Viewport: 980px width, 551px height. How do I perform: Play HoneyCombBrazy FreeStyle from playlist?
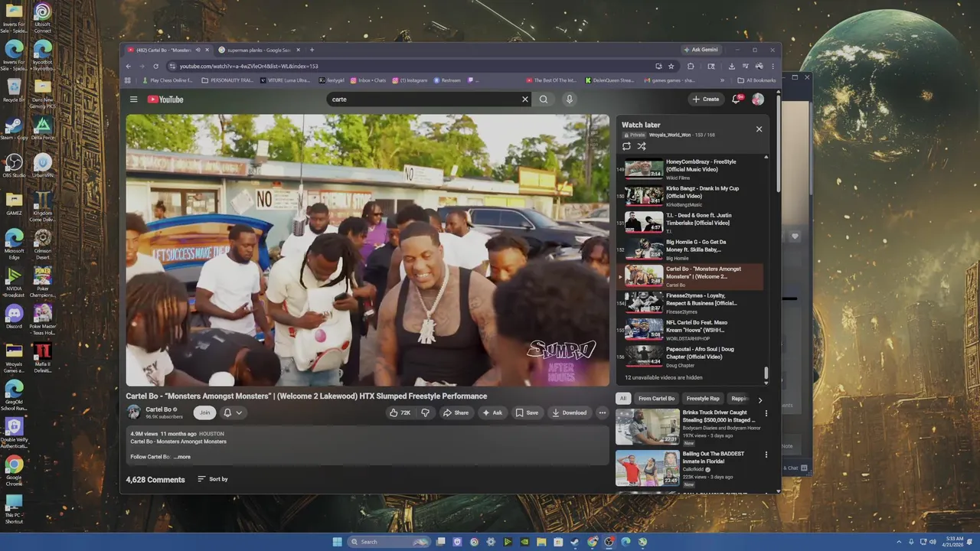(x=689, y=169)
